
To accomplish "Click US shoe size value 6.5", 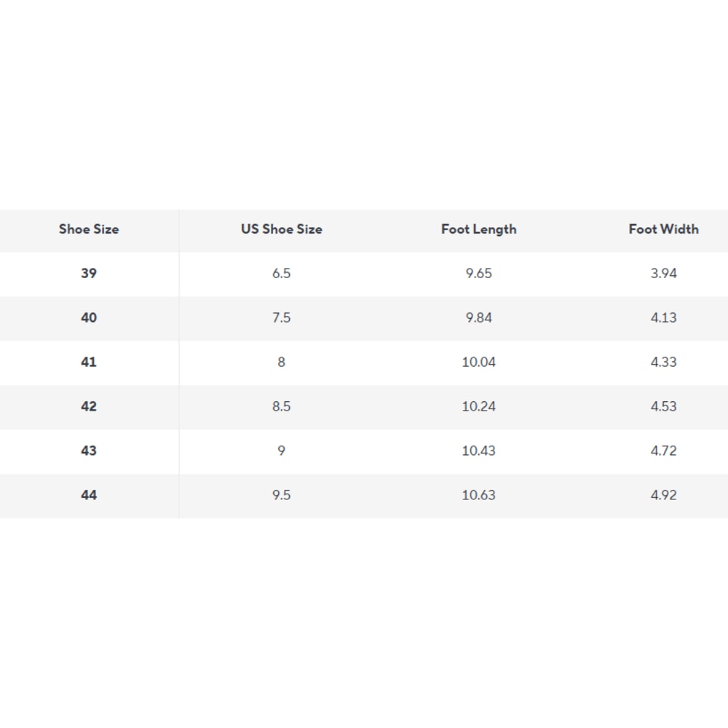I will coord(282,274).
